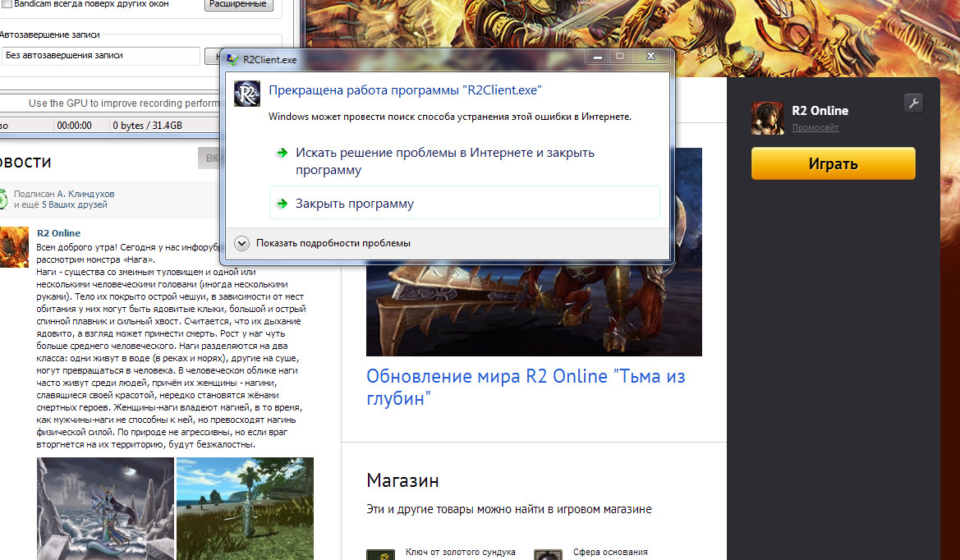Click the green subscriber icon under news heading
Screen dimensions: 960x560
[4, 200]
